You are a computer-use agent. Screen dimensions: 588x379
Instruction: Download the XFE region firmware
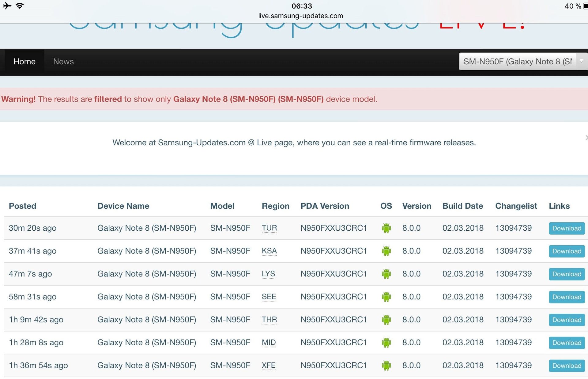(x=567, y=366)
